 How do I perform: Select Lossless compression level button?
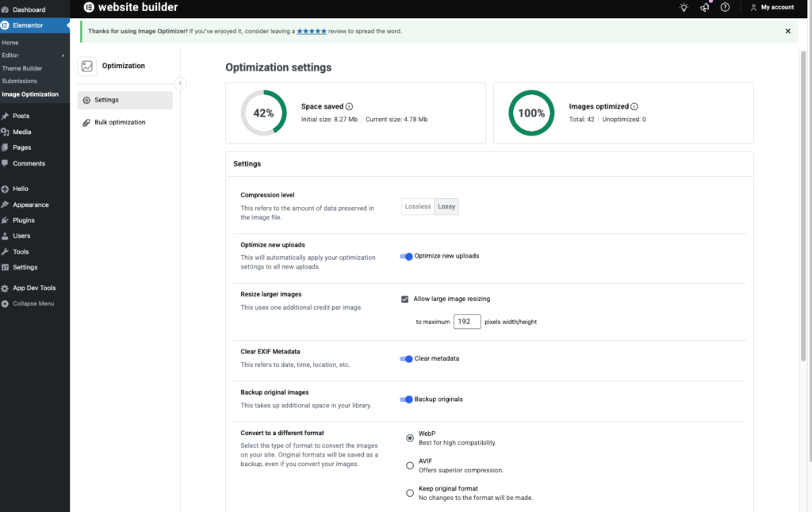point(418,207)
